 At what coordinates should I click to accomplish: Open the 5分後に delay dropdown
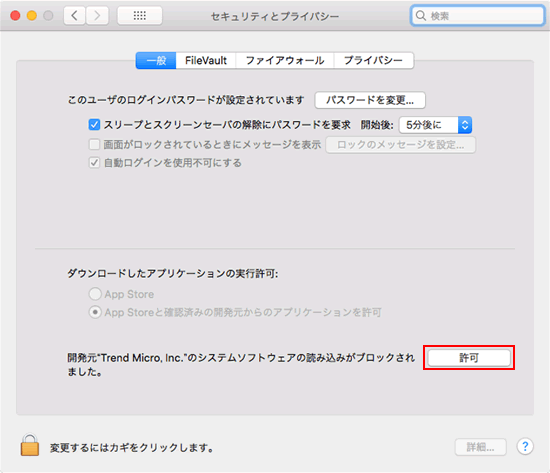(x=435, y=125)
